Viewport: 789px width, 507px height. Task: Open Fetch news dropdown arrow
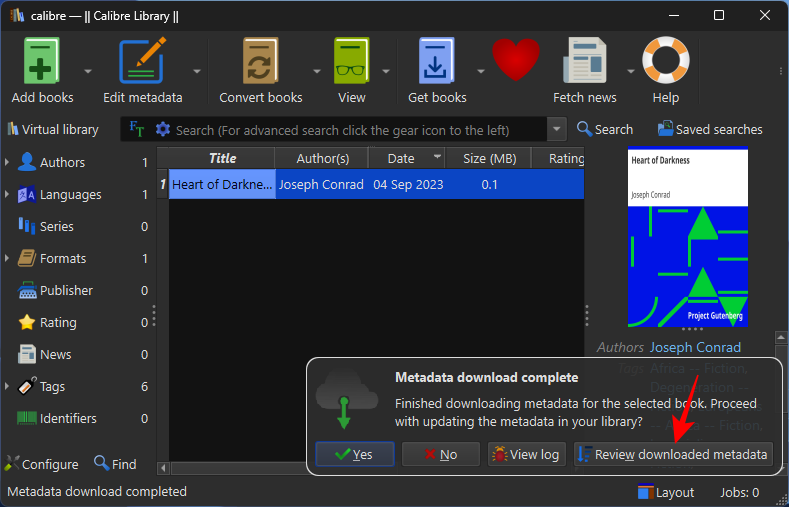[x=630, y=71]
